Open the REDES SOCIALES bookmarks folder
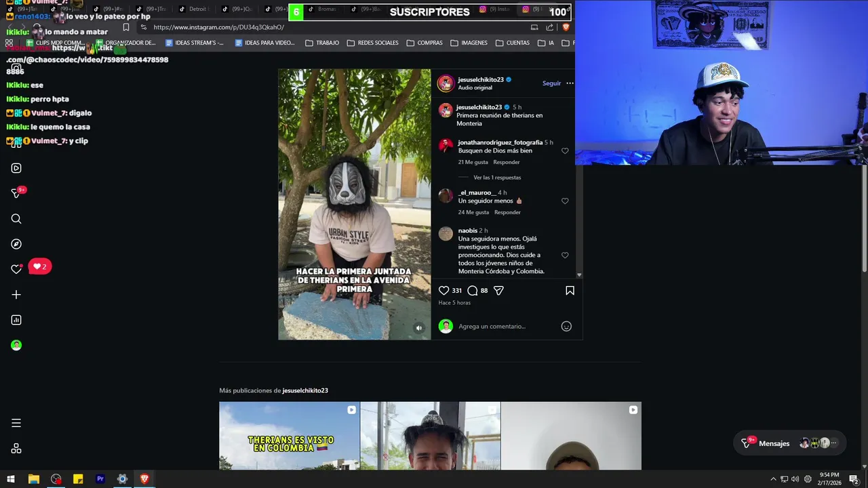The width and height of the screenshot is (868, 488). coord(372,43)
